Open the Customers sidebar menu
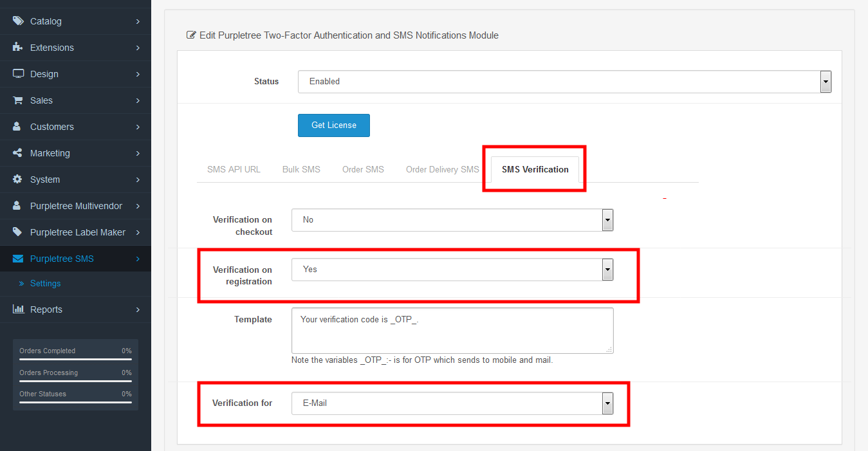 (x=75, y=127)
